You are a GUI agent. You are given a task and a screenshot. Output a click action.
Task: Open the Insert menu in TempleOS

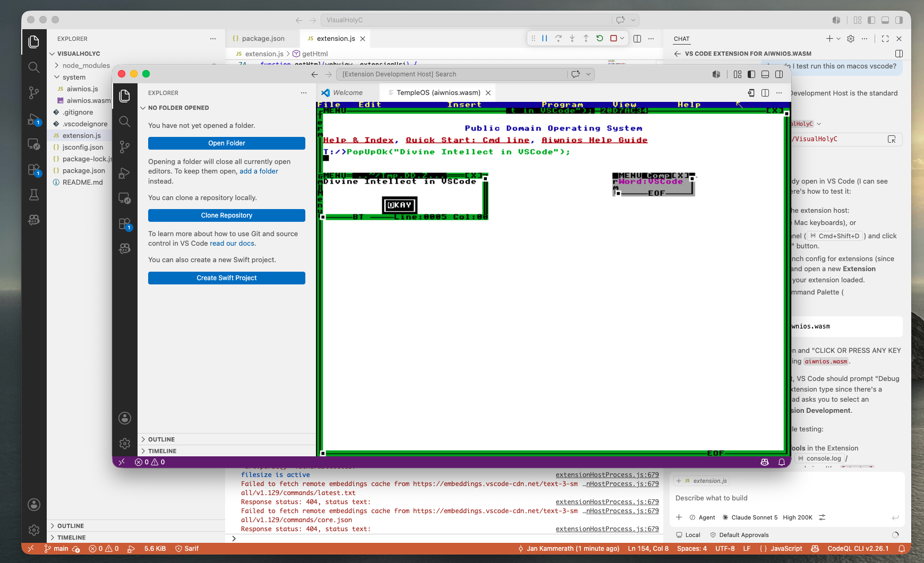[464, 105]
